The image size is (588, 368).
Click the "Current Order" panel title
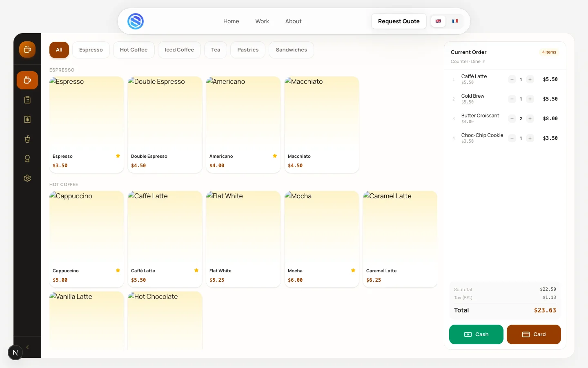coord(469,52)
